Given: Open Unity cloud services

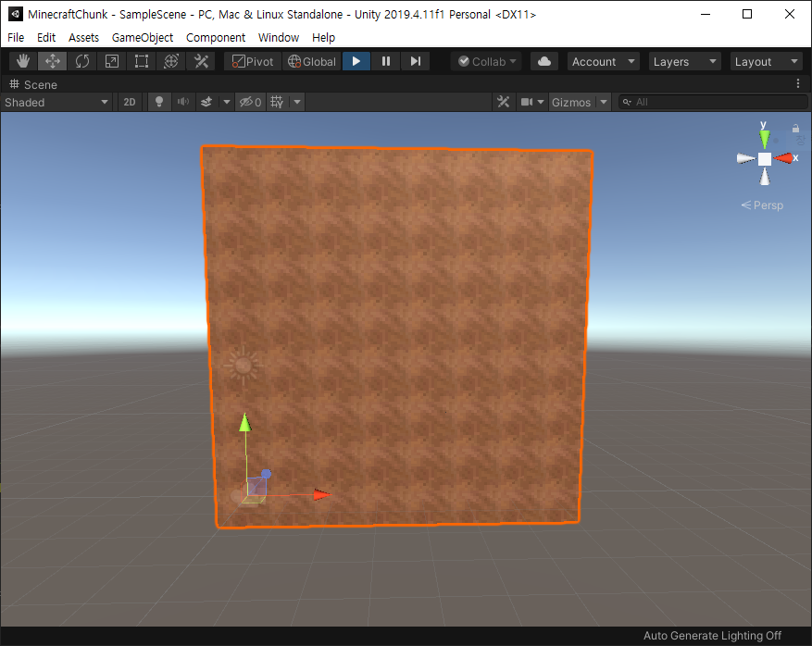Looking at the screenshot, I should pos(543,61).
